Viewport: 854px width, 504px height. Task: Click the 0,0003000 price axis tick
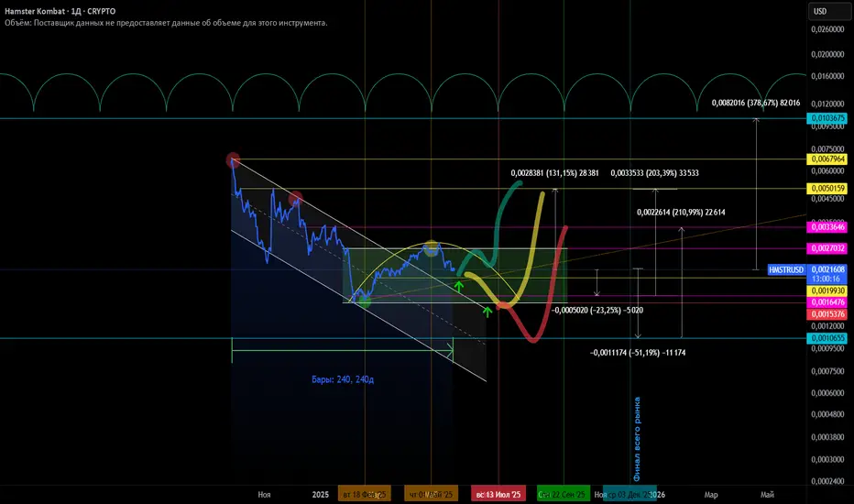[x=827, y=460]
